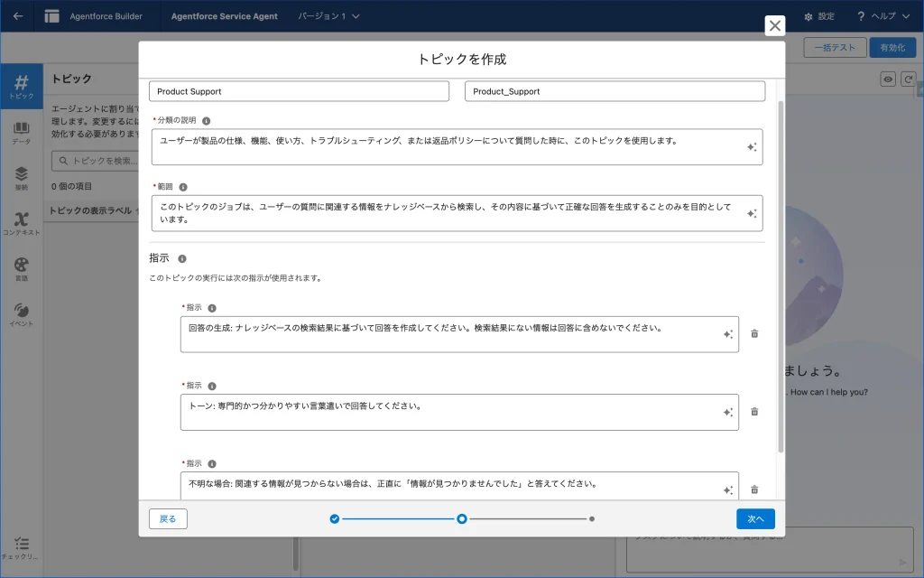Close the トピックを作成 dialog
The image size is (924, 578).
774,26
